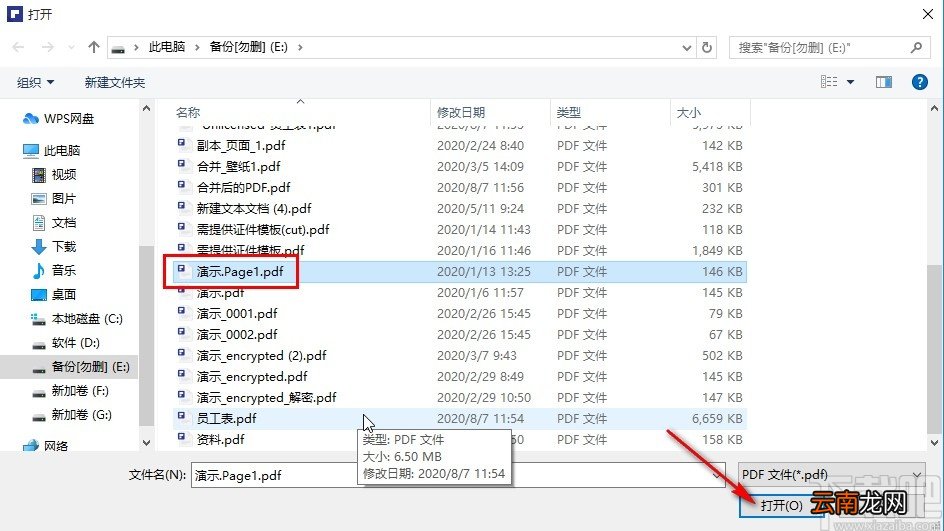
Task: Open the 组织 menu
Action: point(35,82)
